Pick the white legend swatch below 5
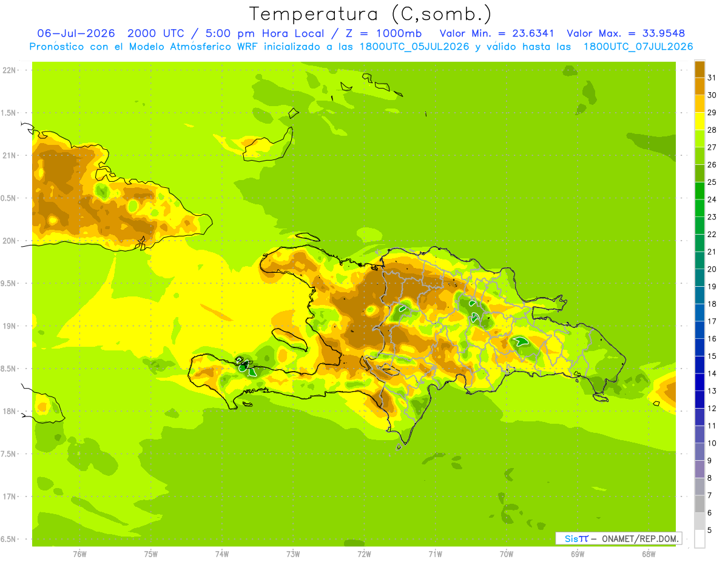This screenshot has height=562, width=728. pos(699,539)
